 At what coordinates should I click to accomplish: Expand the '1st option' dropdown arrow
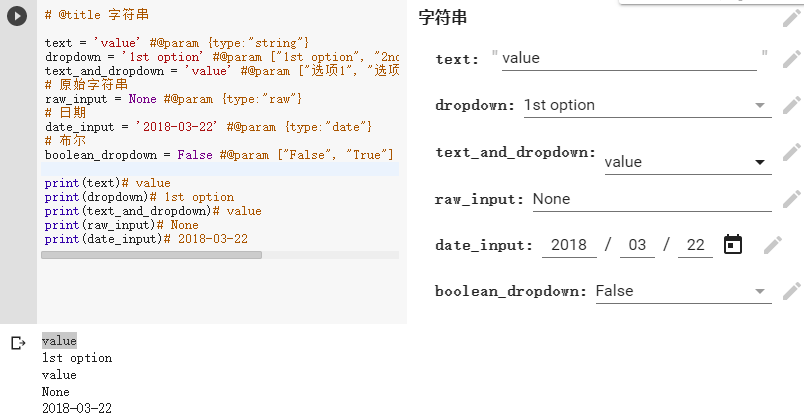[760, 106]
